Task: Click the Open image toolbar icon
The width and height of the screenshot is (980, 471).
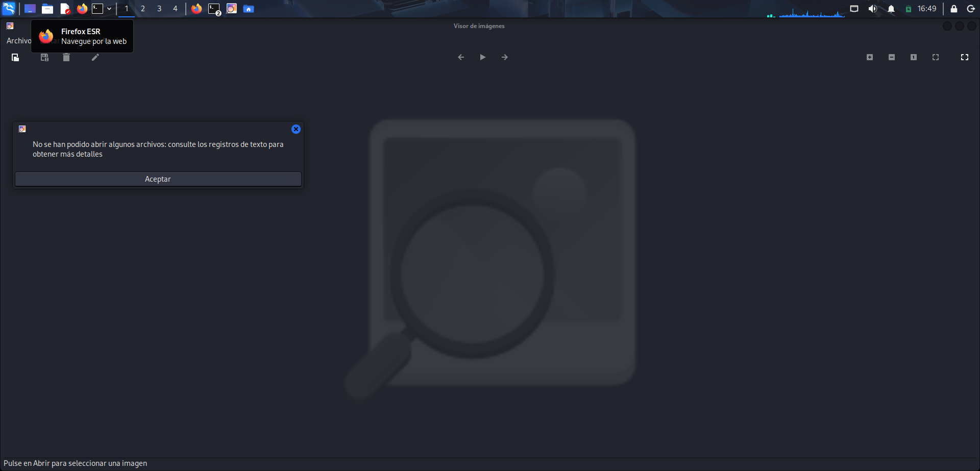Action: [15, 58]
